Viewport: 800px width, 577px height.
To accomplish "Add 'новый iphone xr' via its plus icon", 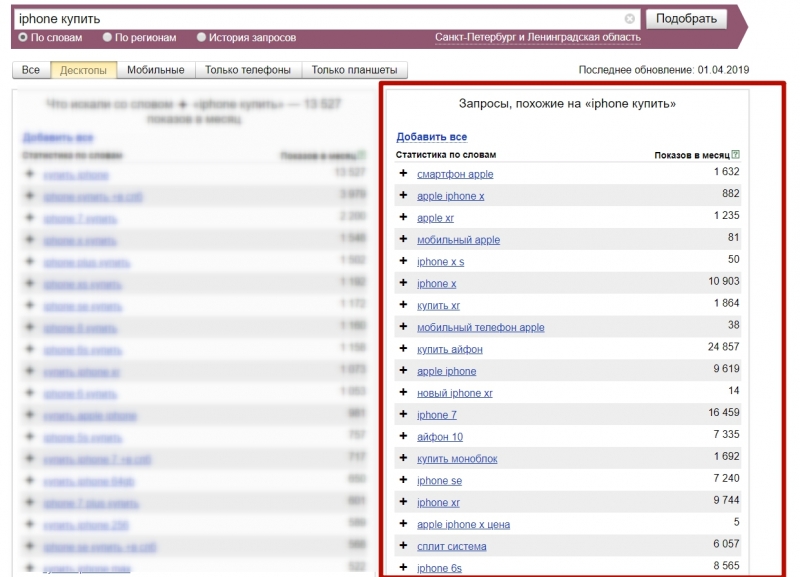I will (404, 393).
